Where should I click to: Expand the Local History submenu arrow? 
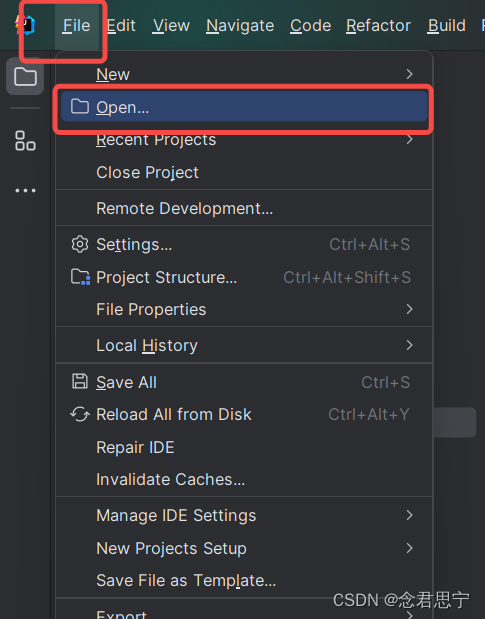click(x=410, y=345)
